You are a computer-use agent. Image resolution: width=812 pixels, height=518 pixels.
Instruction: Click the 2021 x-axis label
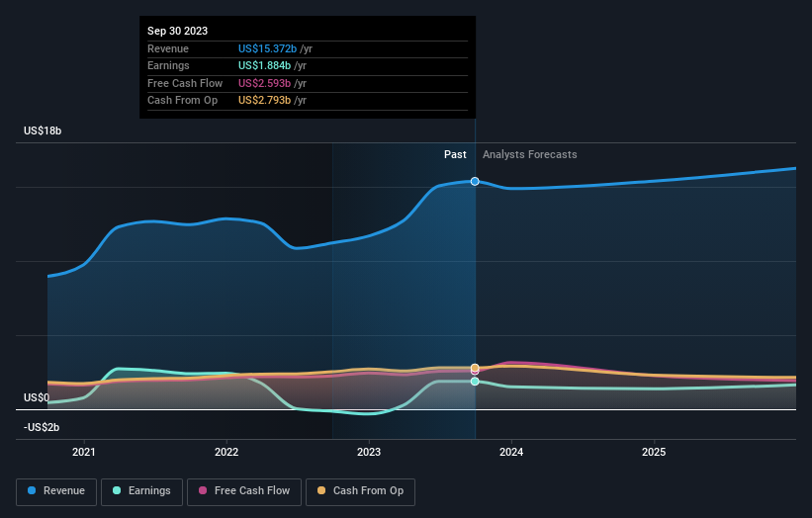click(x=84, y=453)
